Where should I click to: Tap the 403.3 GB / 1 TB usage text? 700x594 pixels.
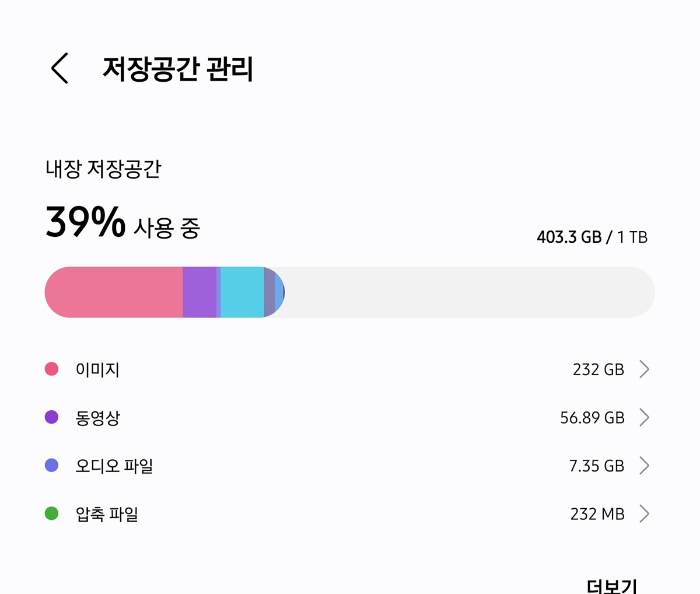(x=592, y=237)
